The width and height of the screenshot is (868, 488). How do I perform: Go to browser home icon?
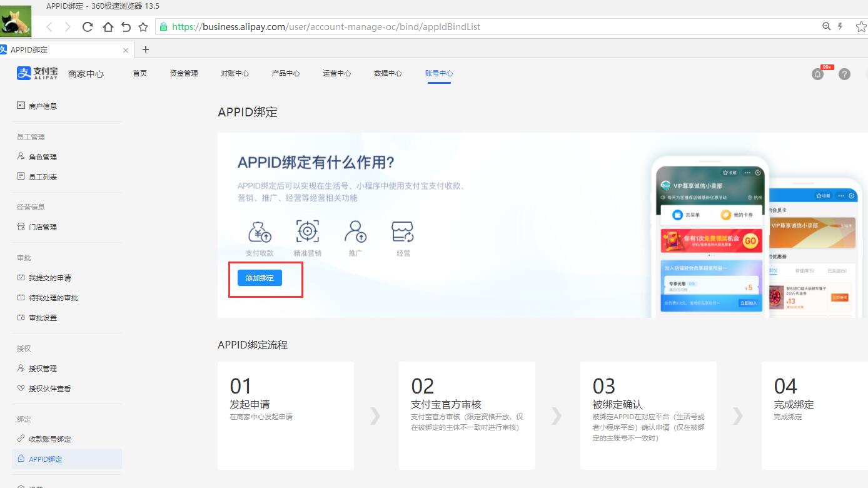(108, 27)
